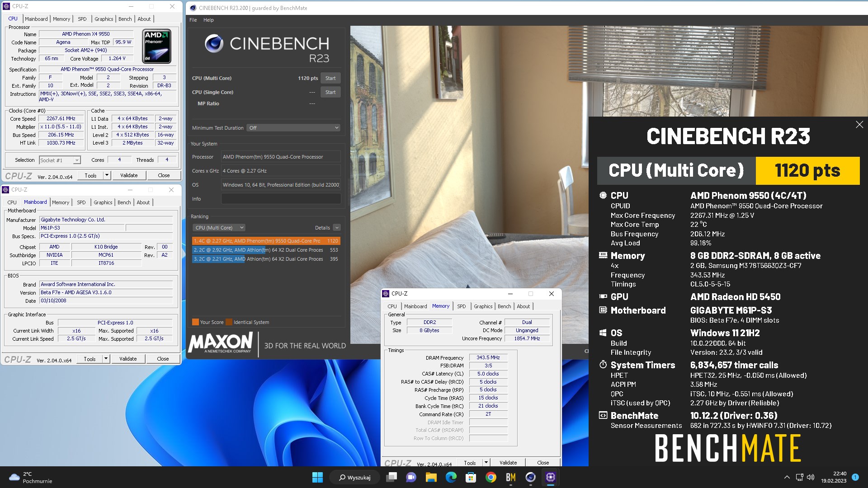Open the Windows Start menu
Screen dimensions: 868x488
pyautogui.click(x=317, y=477)
